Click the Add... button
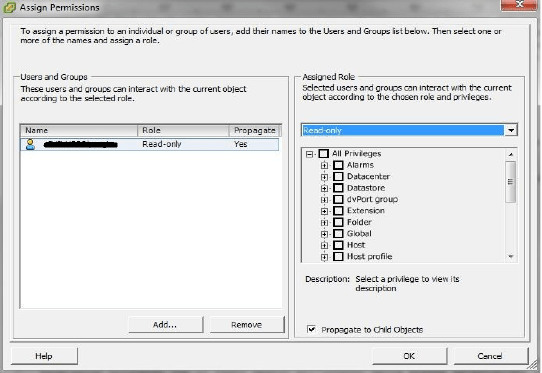 pos(166,325)
